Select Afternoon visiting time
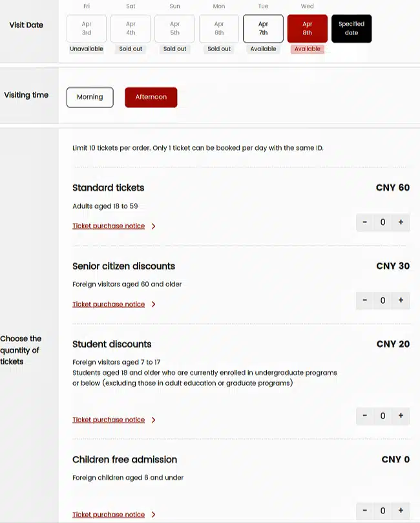Viewport: 420px width, 523px height. (x=151, y=97)
